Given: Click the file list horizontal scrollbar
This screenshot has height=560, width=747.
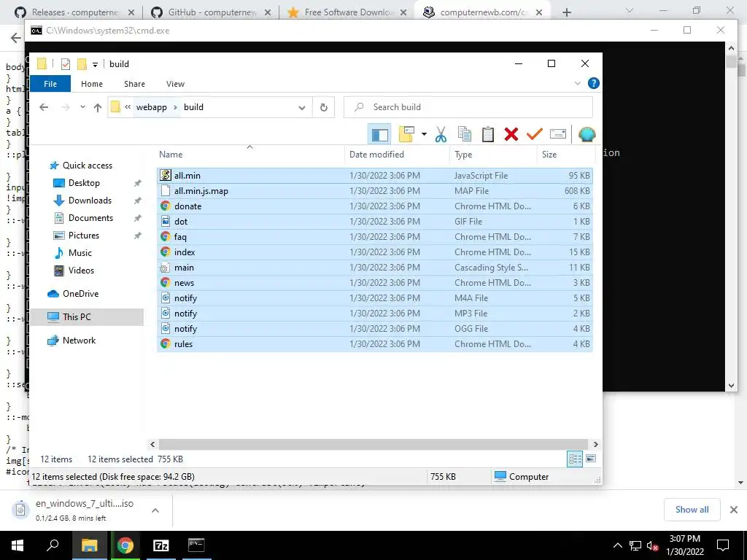Looking at the screenshot, I should (373, 444).
